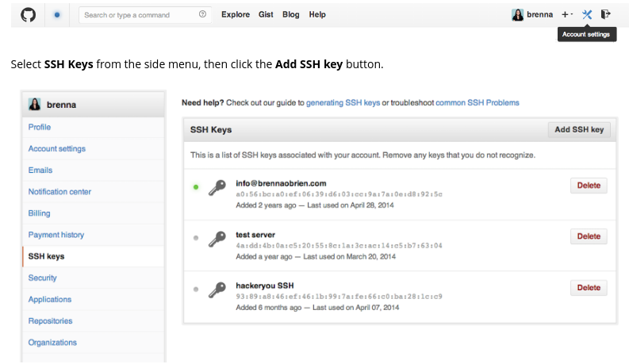Open Gist from top navigation
Viewport: 629px width, 364px height.
266,14
